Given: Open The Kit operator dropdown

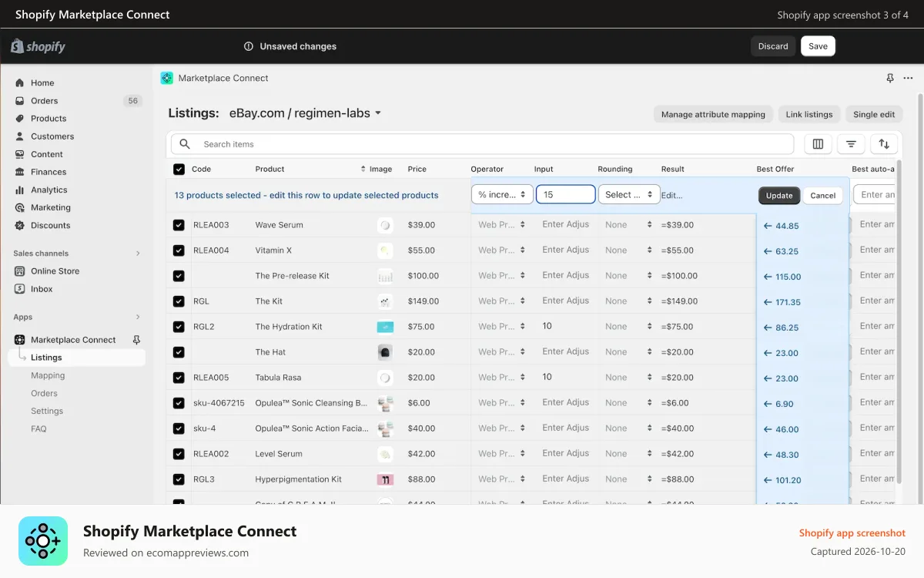Looking at the screenshot, I should pos(501,301).
